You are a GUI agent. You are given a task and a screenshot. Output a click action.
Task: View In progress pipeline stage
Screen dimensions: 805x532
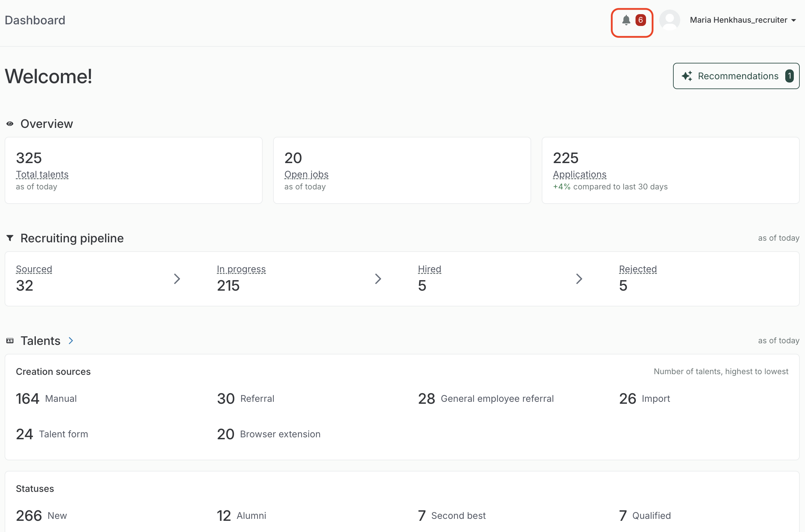point(241,269)
